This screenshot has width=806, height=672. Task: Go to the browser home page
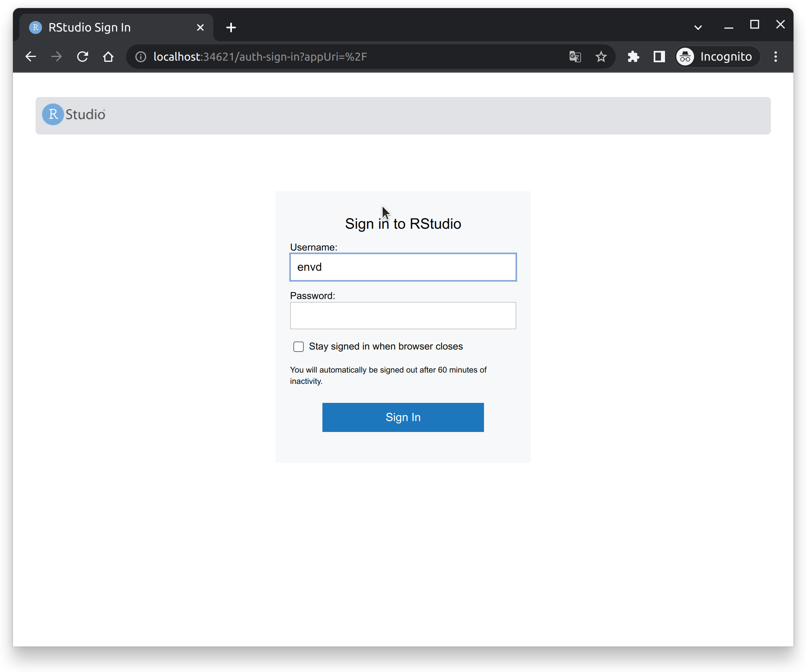point(108,57)
